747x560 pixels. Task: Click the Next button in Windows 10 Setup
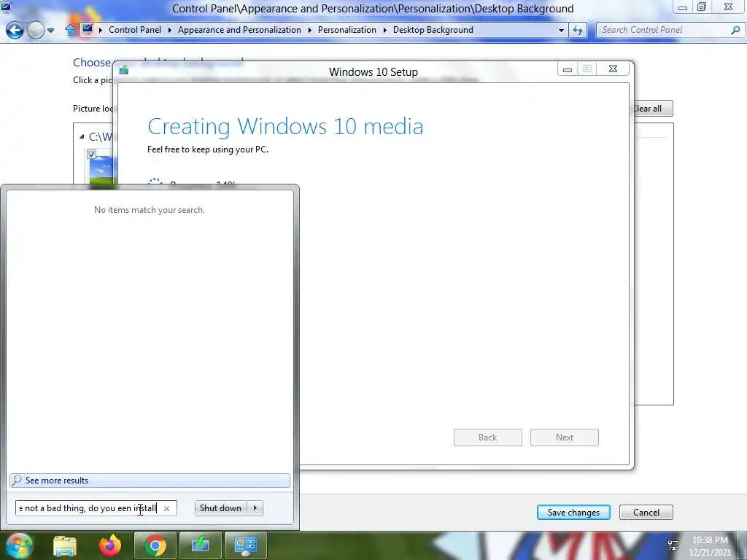[565, 437]
